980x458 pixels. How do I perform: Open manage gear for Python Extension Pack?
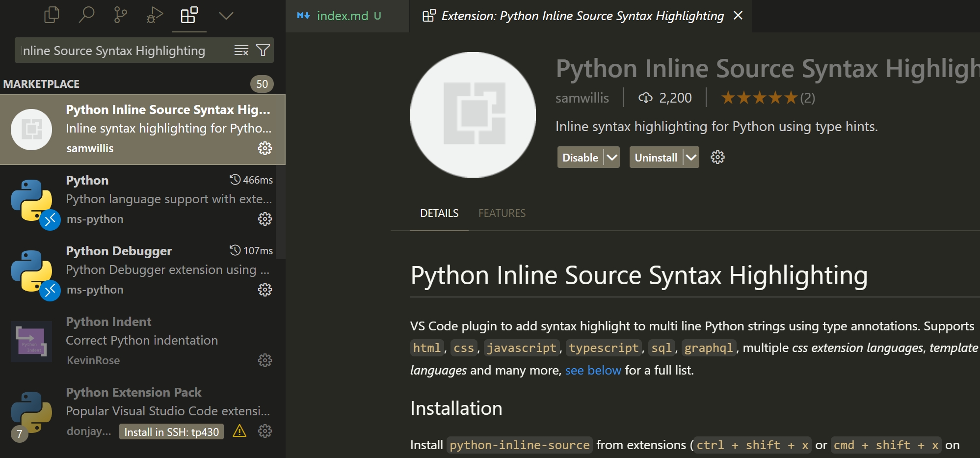tap(265, 431)
